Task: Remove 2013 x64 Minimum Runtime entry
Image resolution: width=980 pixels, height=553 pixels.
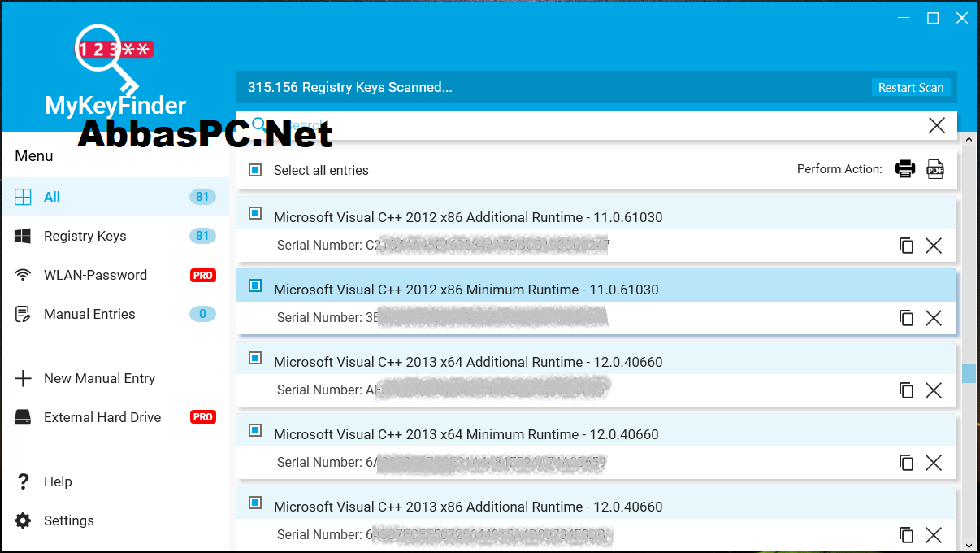Action: pyautogui.click(x=934, y=463)
